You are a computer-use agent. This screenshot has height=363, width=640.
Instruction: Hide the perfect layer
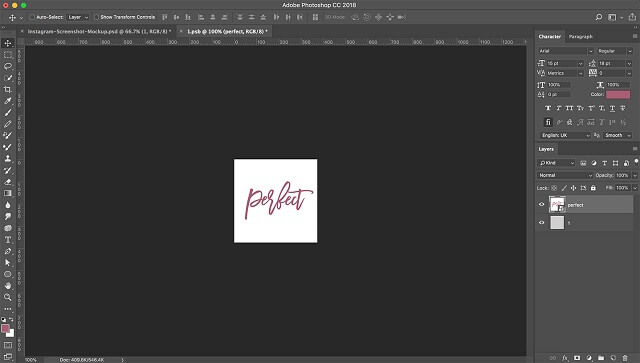542,205
